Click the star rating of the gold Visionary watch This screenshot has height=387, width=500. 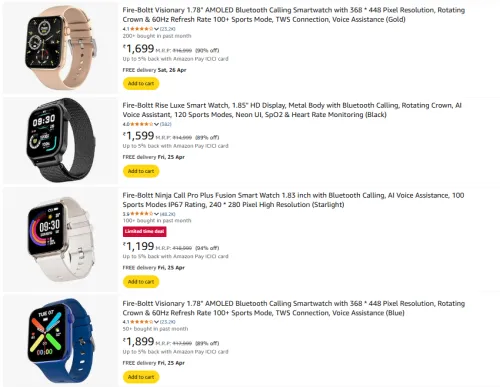click(x=141, y=29)
